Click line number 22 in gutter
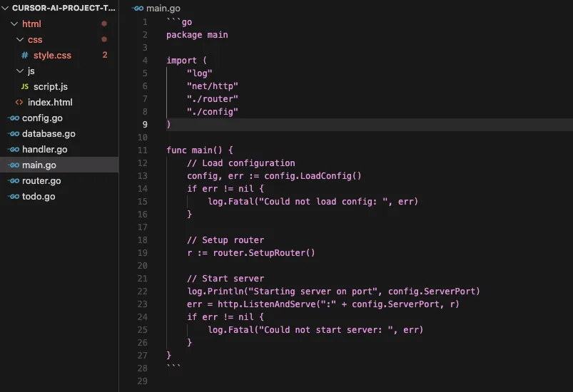 (143, 292)
